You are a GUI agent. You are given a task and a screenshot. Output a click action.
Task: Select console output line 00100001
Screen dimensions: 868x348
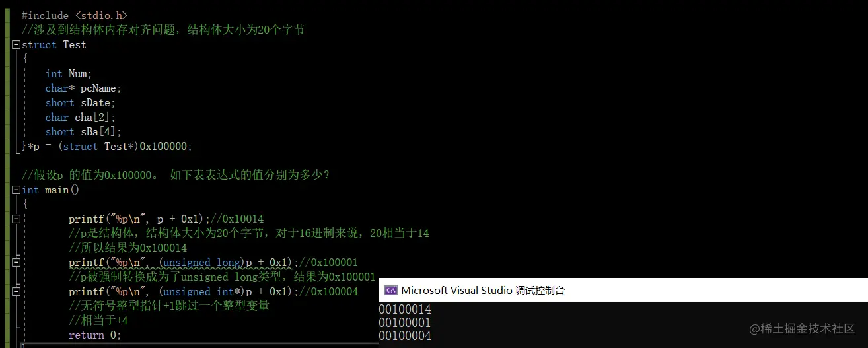[x=405, y=323]
